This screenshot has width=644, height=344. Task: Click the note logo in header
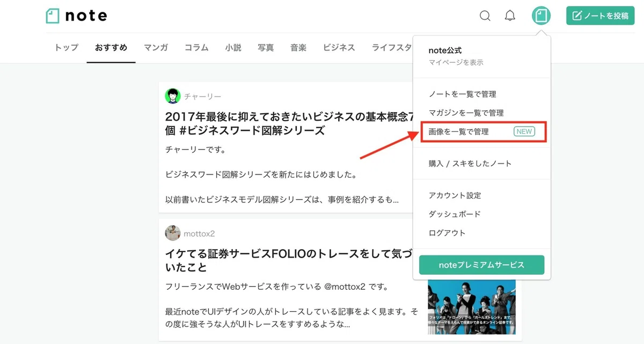click(76, 16)
